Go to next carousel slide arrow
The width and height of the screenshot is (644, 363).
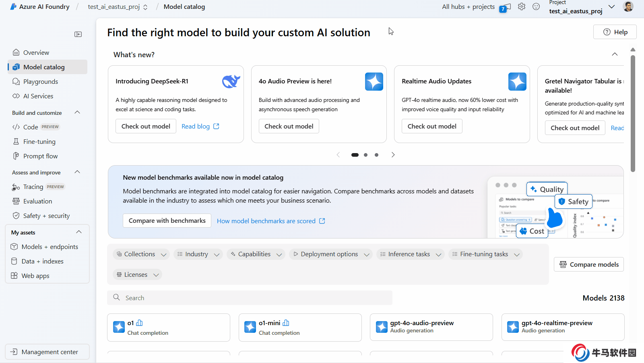[393, 155]
